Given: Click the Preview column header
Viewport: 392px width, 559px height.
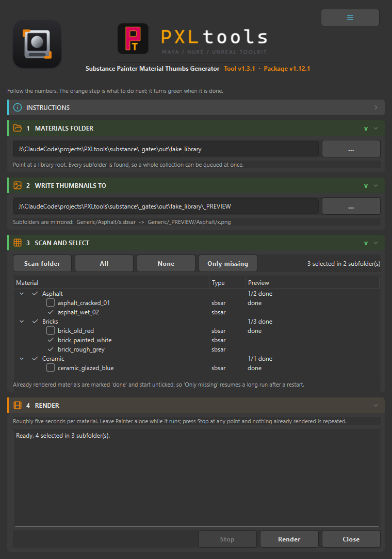Looking at the screenshot, I should (x=313, y=283).
